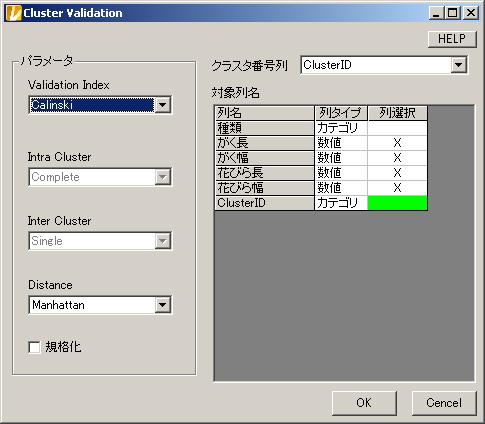Click the 列タイプ column header

341,113
